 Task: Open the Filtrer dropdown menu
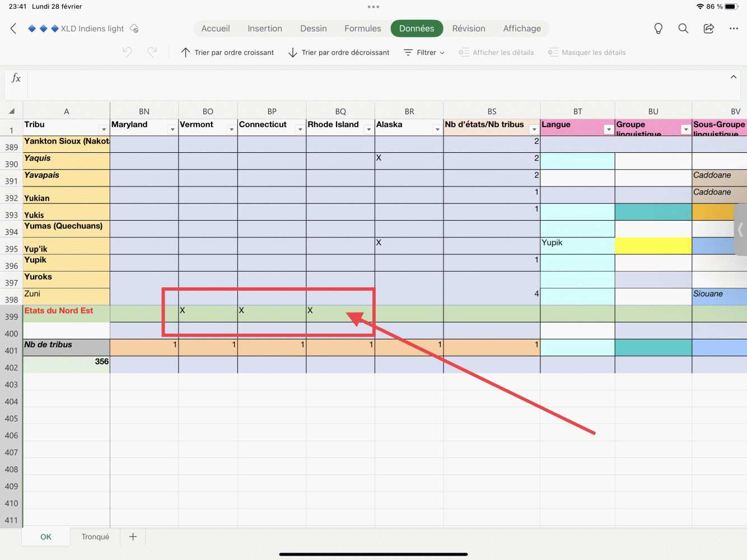424,53
